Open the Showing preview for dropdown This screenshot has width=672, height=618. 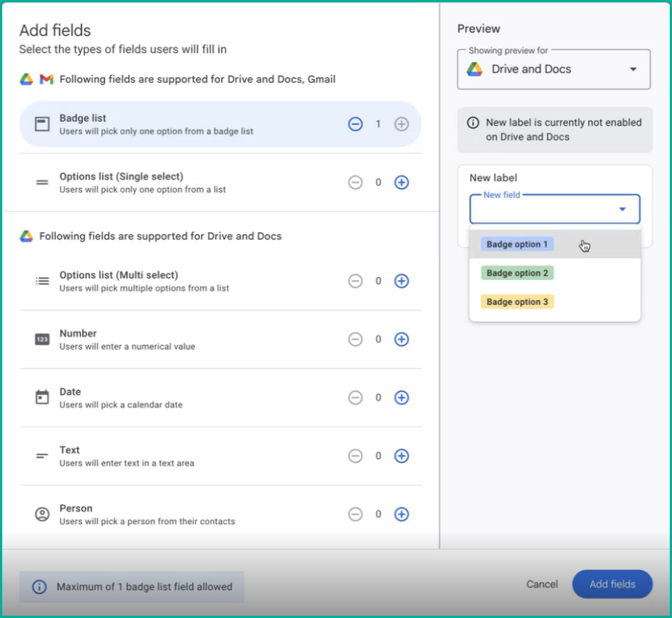click(554, 69)
